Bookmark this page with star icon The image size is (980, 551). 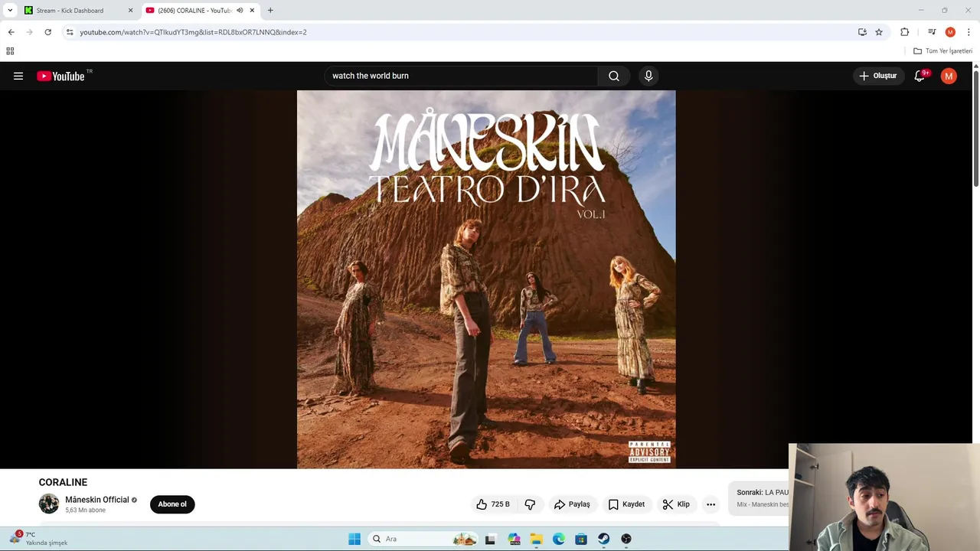(879, 32)
